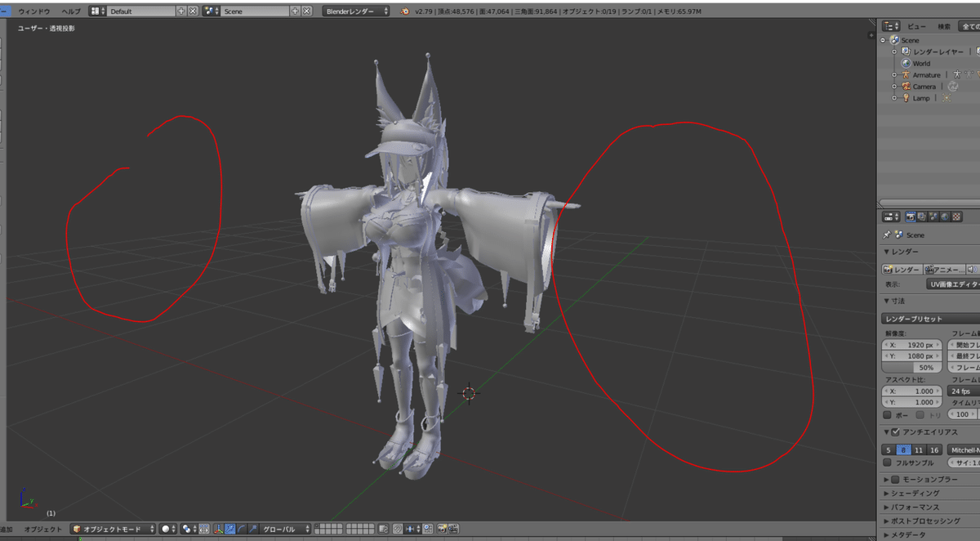Open the outliner 検索 menu
Viewport: 980px width, 541px height.
[944, 26]
